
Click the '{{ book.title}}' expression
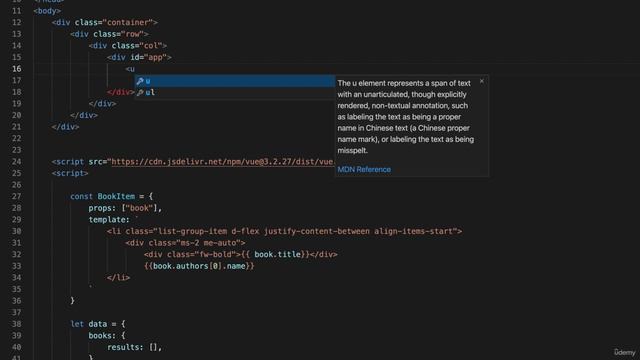pyautogui.click(x=275, y=255)
